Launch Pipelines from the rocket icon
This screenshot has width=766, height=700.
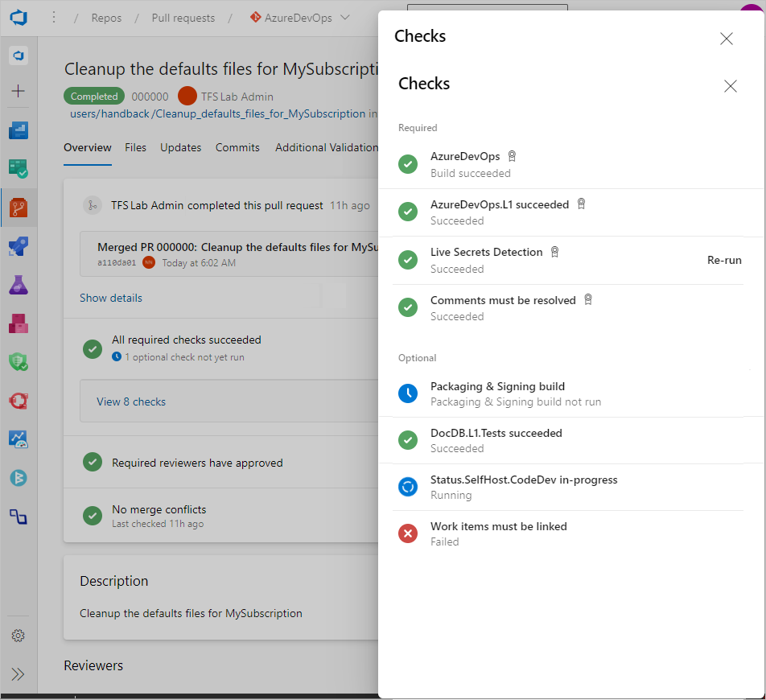coord(18,245)
